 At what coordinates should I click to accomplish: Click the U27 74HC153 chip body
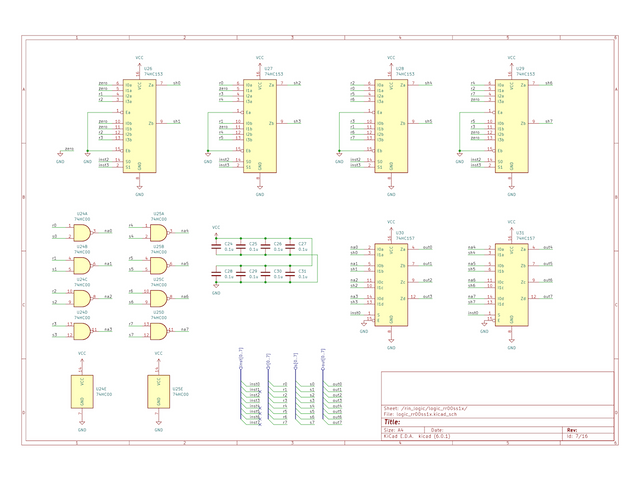(260, 126)
